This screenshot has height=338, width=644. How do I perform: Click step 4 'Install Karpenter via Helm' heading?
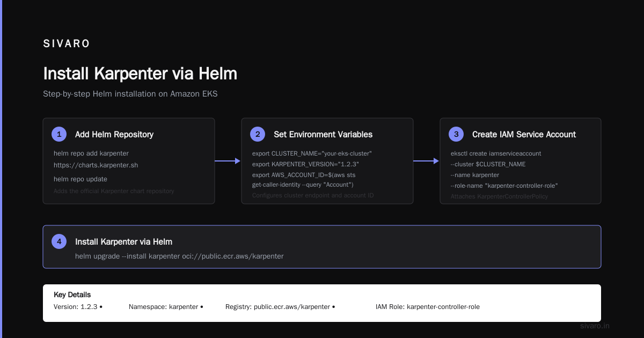point(123,241)
